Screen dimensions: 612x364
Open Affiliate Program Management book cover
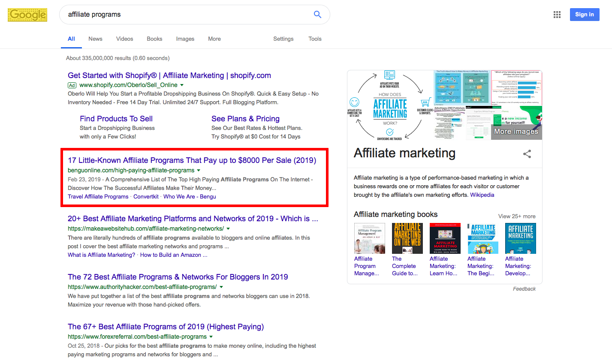[370, 238]
